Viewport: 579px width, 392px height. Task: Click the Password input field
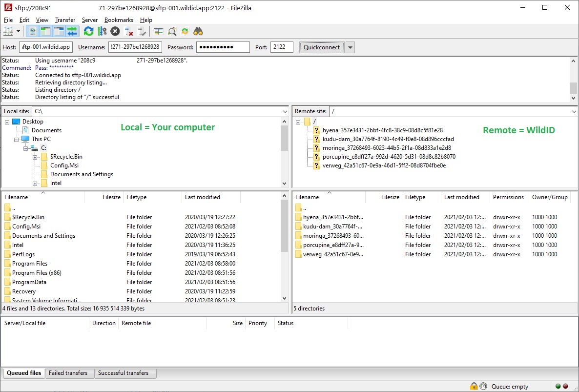click(223, 47)
